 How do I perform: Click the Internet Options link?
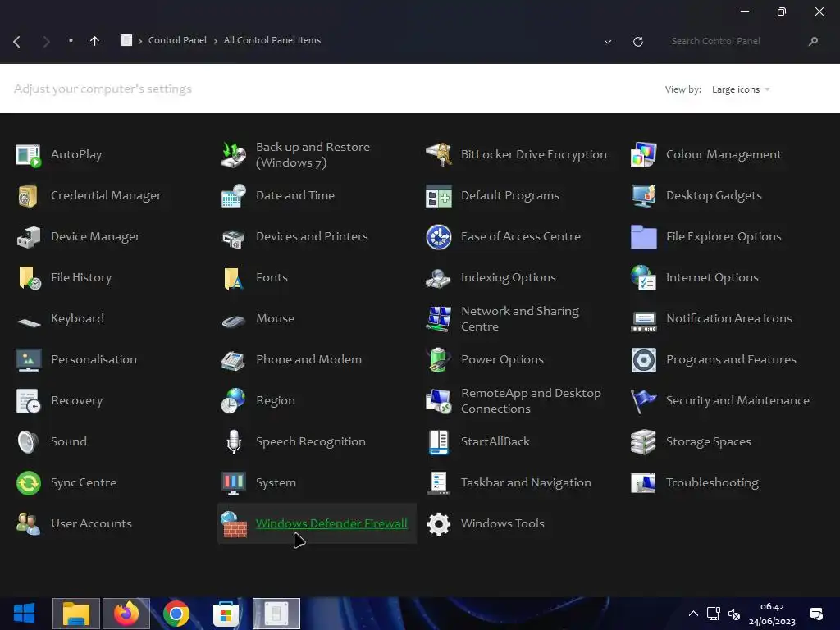click(712, 277)
